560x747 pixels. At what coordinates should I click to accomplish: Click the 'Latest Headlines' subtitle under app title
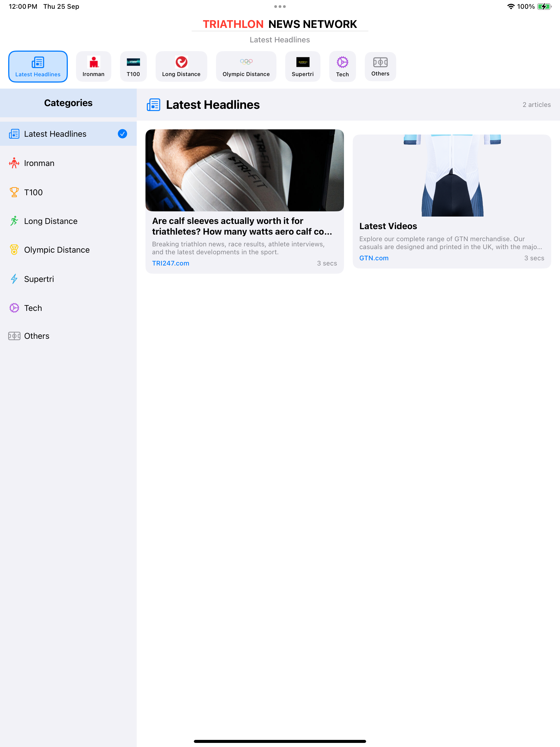[280, 40]
